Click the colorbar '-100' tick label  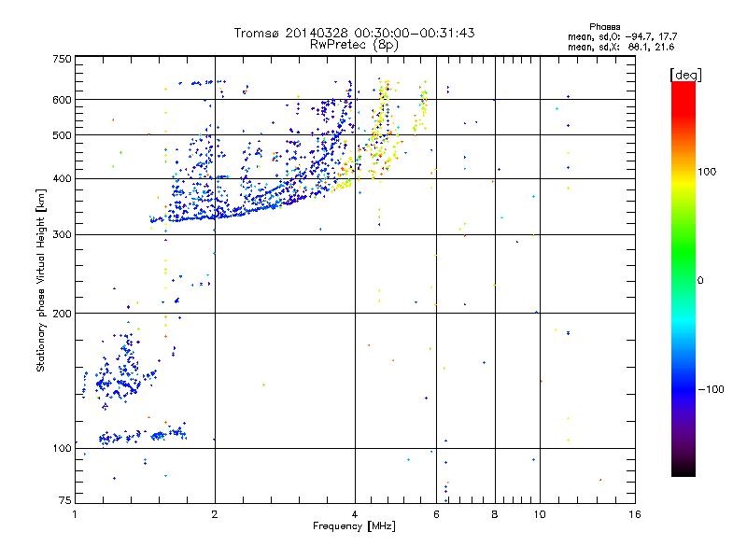click(711, 389)
